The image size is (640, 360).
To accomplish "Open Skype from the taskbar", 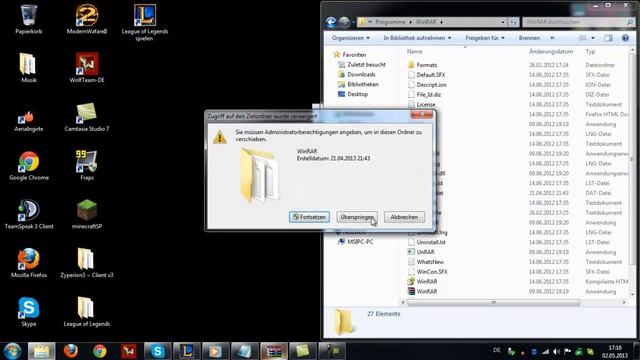I will (x=158, y=351).
